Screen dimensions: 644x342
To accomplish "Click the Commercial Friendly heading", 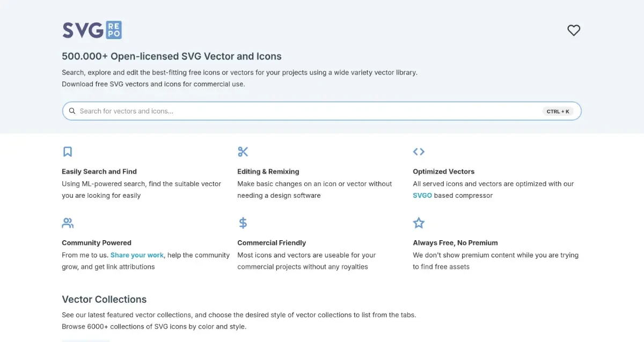I will pyautogui.click(x=272, y=243).
